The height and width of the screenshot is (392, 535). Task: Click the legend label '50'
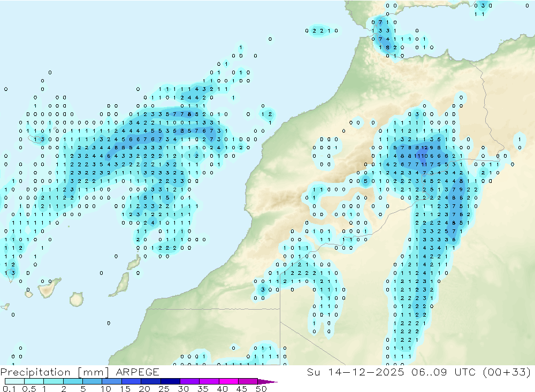[x=261, y=389]
